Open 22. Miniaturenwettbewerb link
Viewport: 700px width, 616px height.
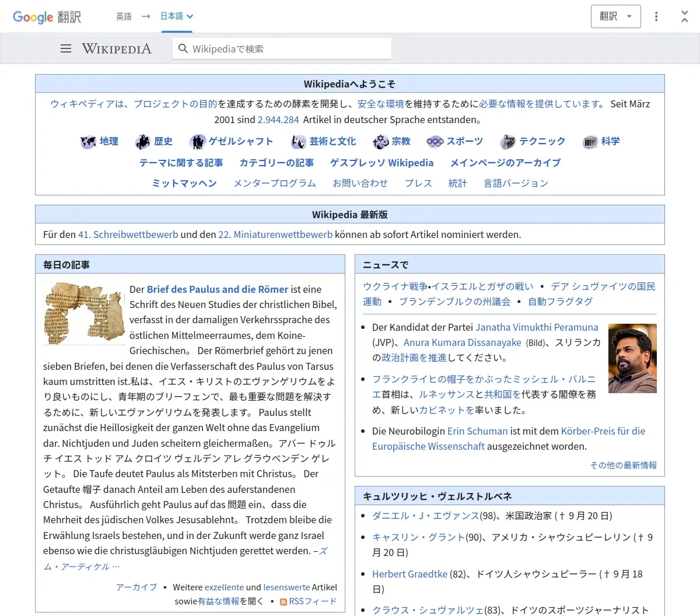275,235
